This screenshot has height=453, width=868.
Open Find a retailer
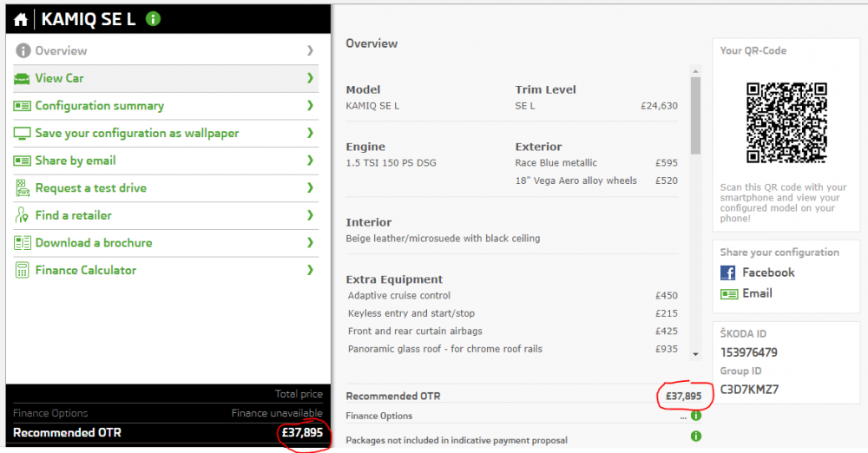(x=166, y=215)
